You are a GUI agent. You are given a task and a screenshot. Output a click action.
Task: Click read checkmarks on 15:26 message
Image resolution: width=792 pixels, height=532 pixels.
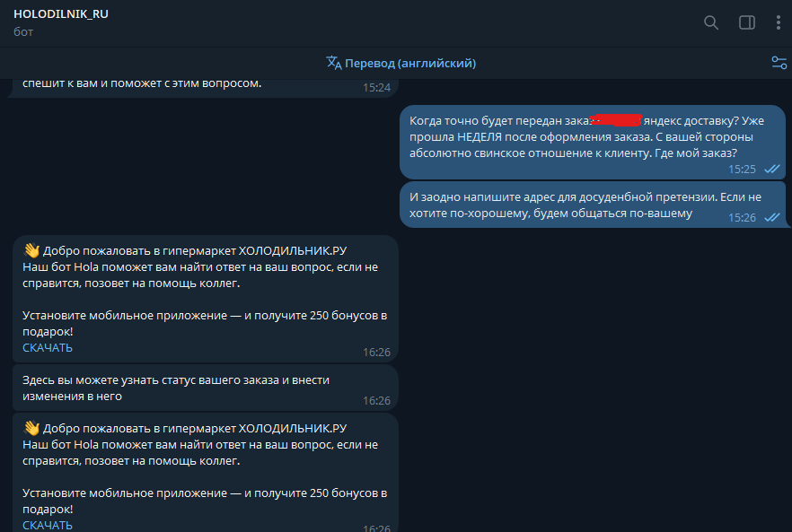772,217
